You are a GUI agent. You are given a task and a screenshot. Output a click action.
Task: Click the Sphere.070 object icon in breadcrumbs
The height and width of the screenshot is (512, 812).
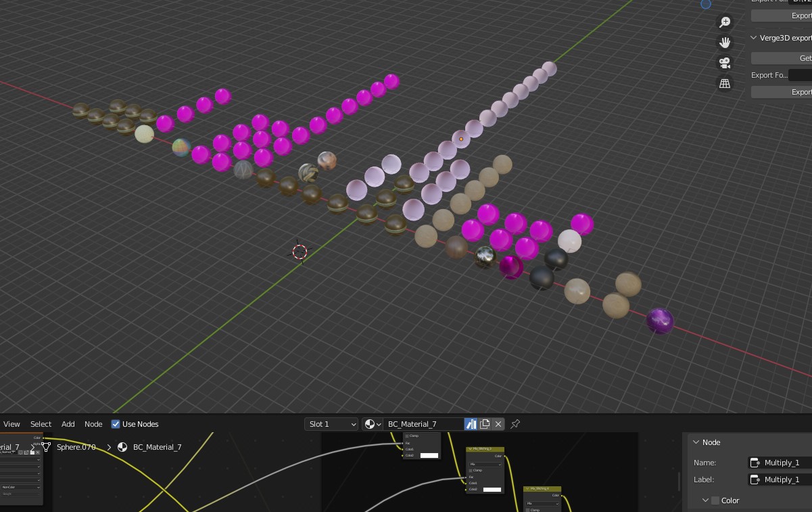46,447
